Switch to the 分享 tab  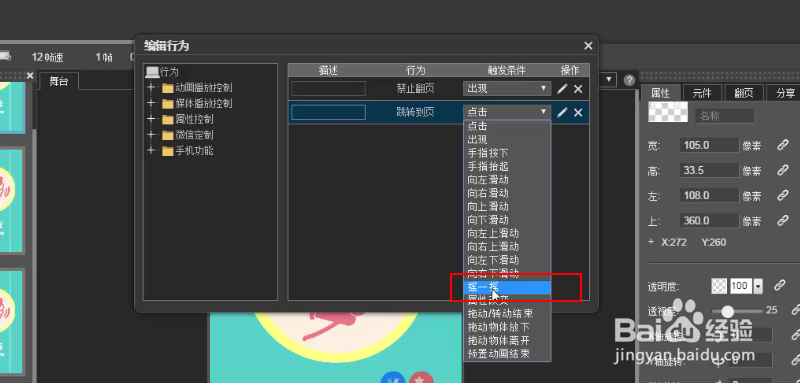pos(785,93)
